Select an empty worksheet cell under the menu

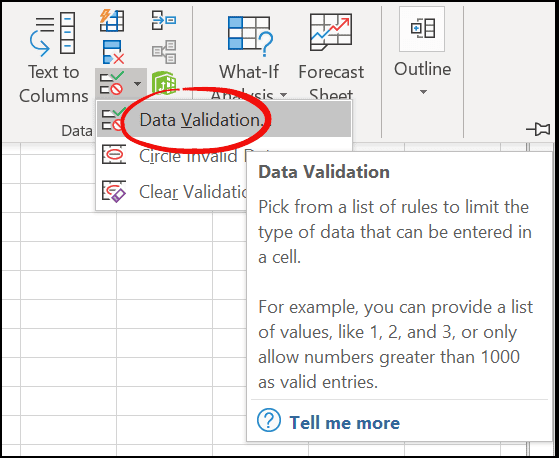[x=164, y=256]
